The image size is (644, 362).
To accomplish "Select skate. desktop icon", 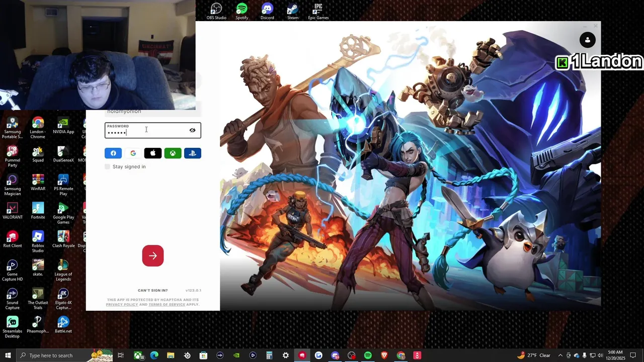I will [x=38, y=268].
